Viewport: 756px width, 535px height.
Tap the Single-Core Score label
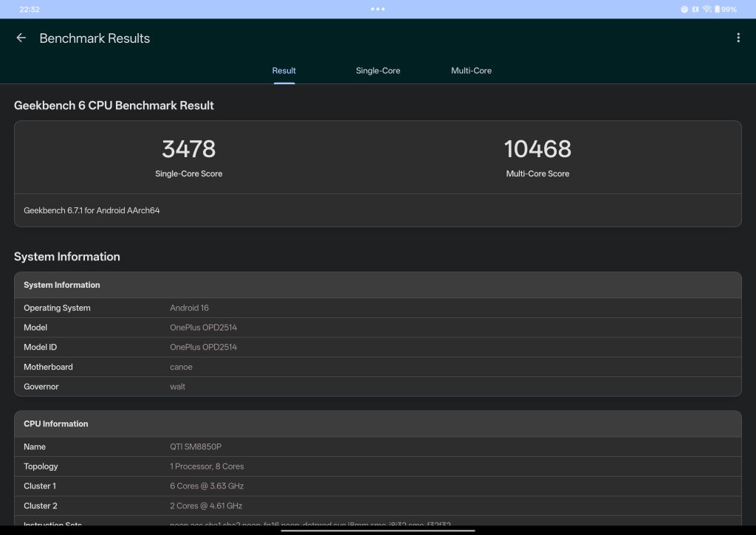(188, 173)
